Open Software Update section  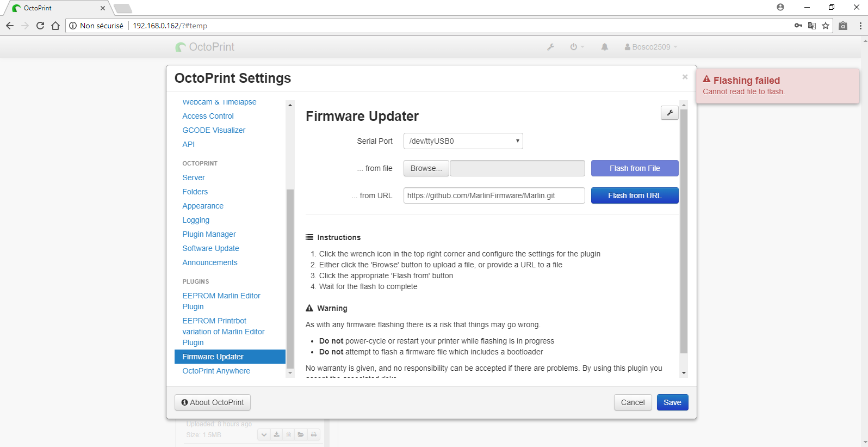click(x=210, y=248)
